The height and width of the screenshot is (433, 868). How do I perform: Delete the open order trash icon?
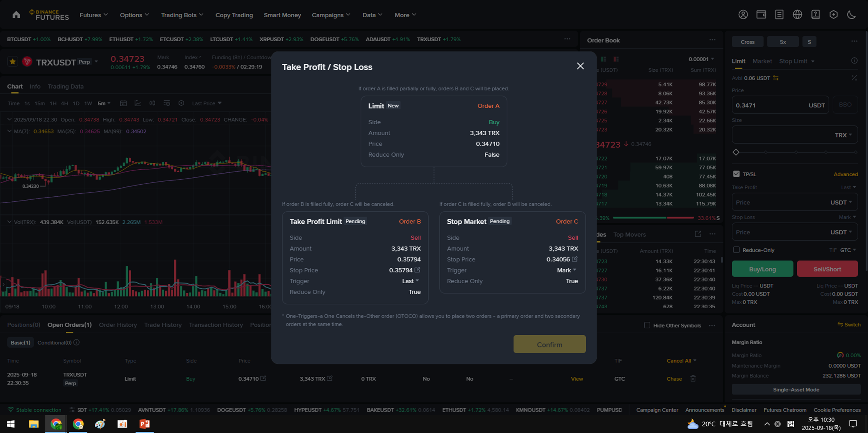pos(693,378)
